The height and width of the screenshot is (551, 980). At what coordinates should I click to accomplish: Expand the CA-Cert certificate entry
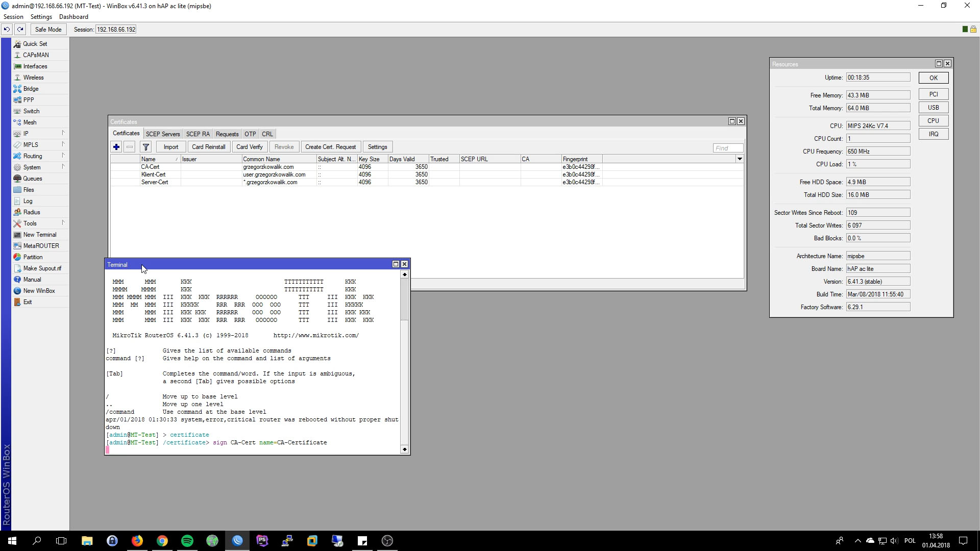click(150, 166)
